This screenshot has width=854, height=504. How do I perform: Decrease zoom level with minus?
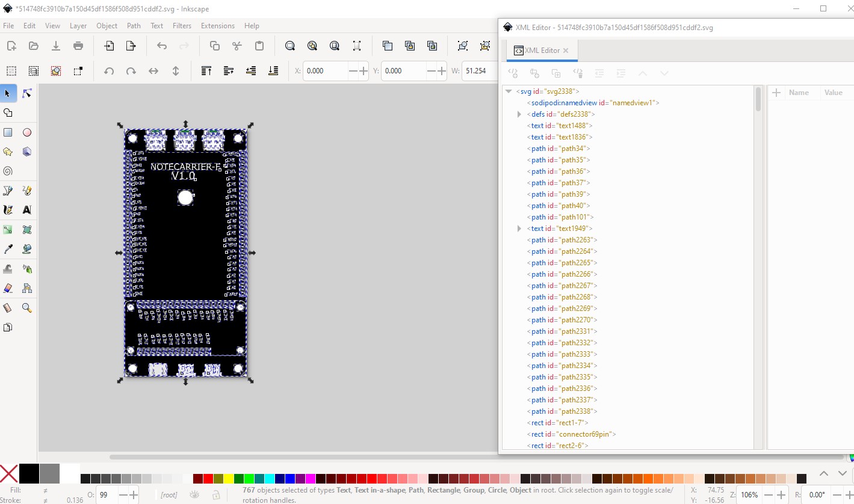coord(769,495)
